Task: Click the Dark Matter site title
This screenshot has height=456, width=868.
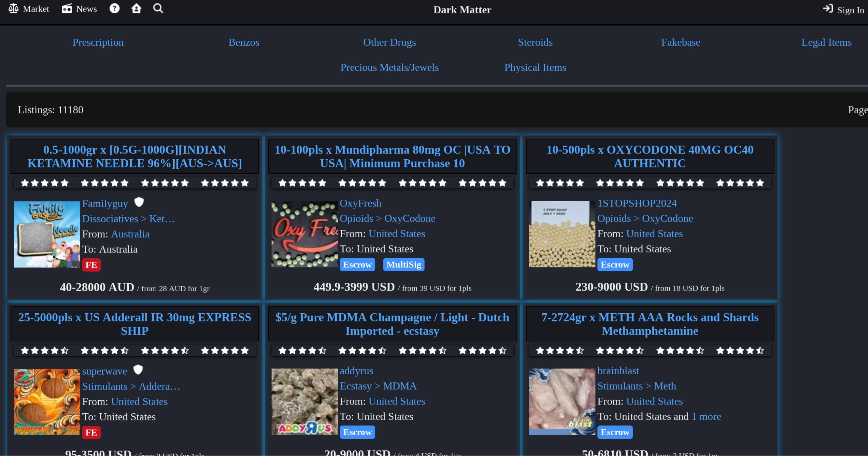Action: pyautogui.click(x=462, y=10)
